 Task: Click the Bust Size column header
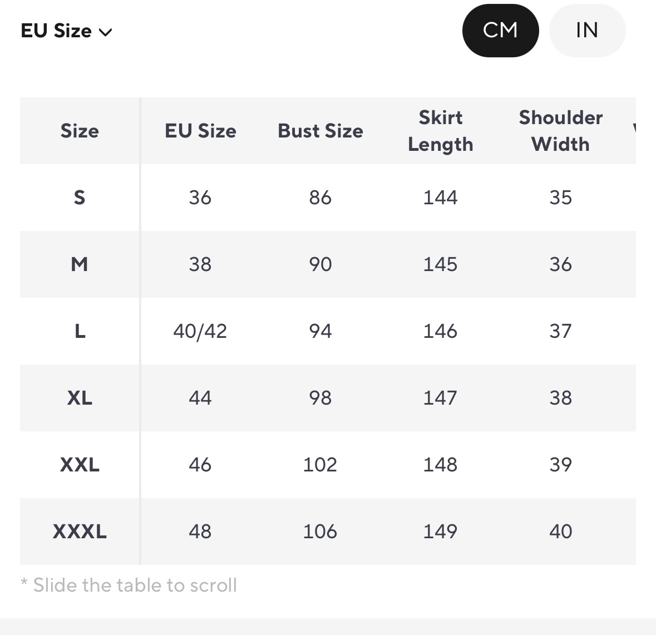pyautogui.click(x=320, y=131)
